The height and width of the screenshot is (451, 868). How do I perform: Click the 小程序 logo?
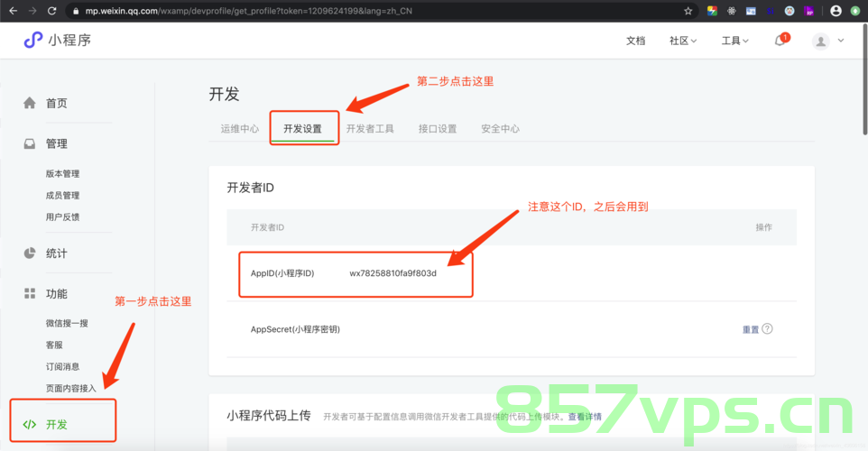[x=58, y=40]
